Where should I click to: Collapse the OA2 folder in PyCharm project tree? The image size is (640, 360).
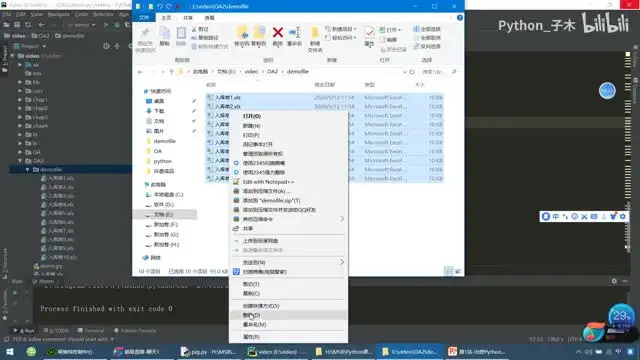pyautogui.click(x=20, y=161)
